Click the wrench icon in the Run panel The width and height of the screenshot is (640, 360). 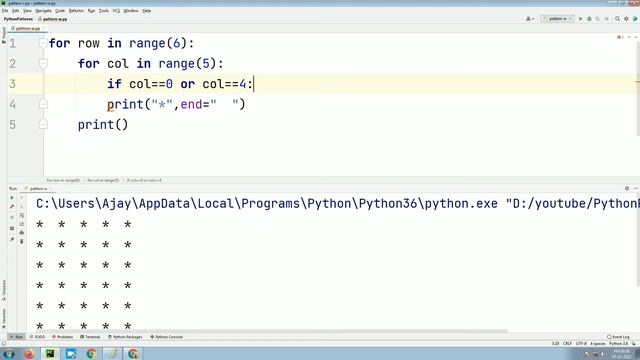click(x=12, y=207)
